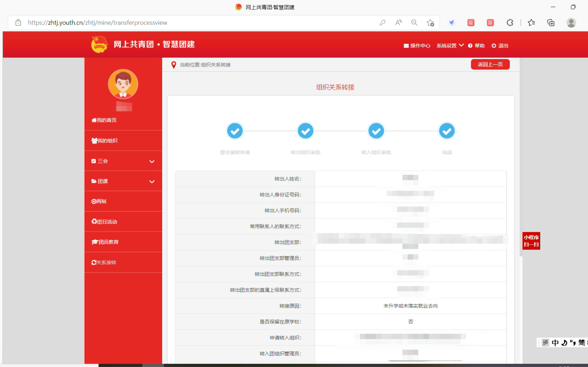Click the 转入组织审批 step checkmark

pos(376,131)
